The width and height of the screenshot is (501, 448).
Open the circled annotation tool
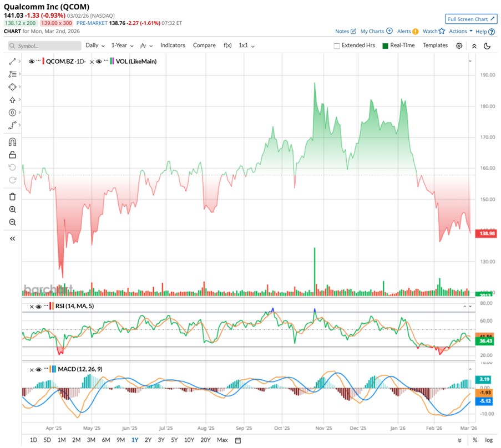pos(12,113)
